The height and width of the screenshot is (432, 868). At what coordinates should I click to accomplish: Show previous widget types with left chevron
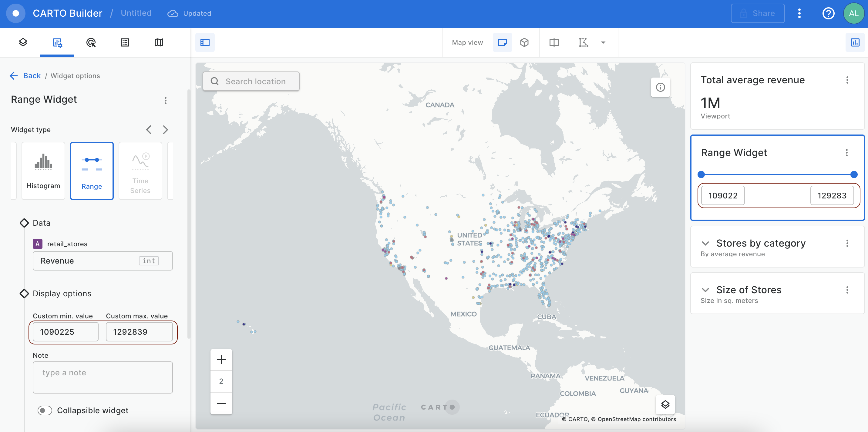(x=149, y=130)
